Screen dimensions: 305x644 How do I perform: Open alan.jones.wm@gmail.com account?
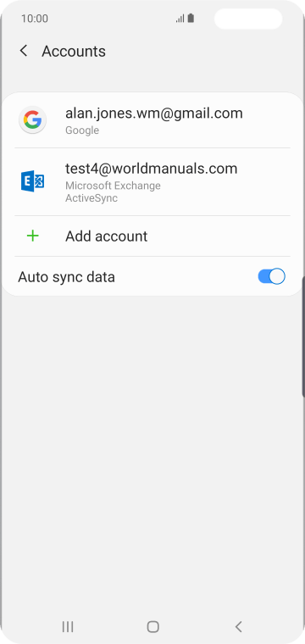[x=152, y=120]
